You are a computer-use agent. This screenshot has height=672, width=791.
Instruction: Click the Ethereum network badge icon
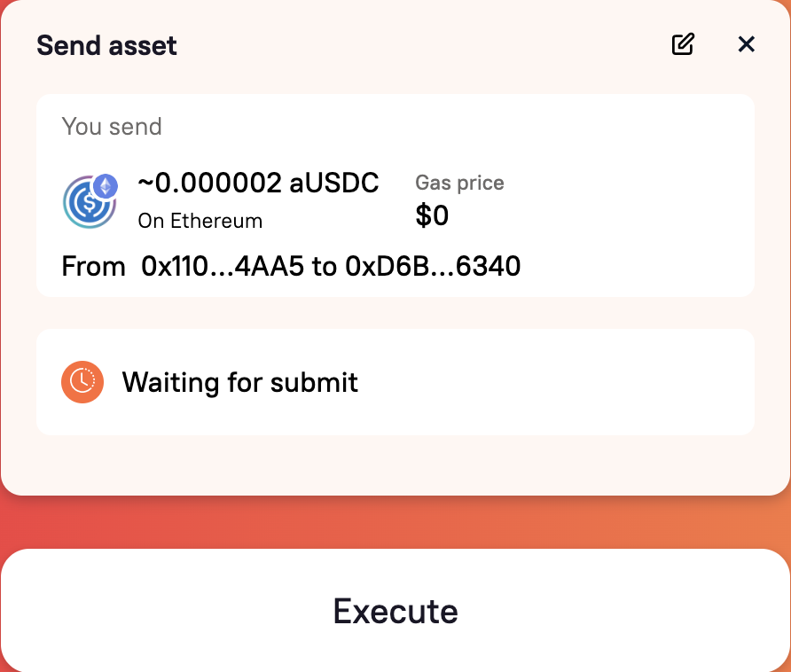click(x=106, y=187)
